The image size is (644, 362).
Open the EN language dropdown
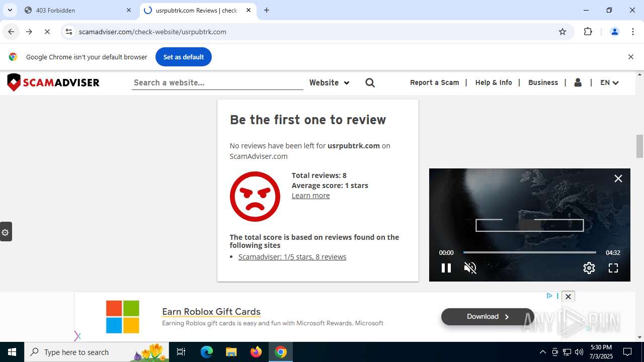tap(609, 82)
